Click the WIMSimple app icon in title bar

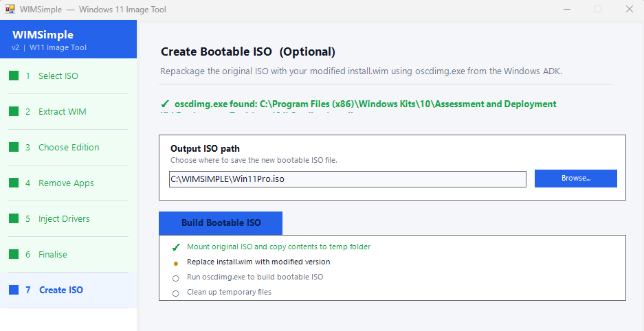pos(10,10)
